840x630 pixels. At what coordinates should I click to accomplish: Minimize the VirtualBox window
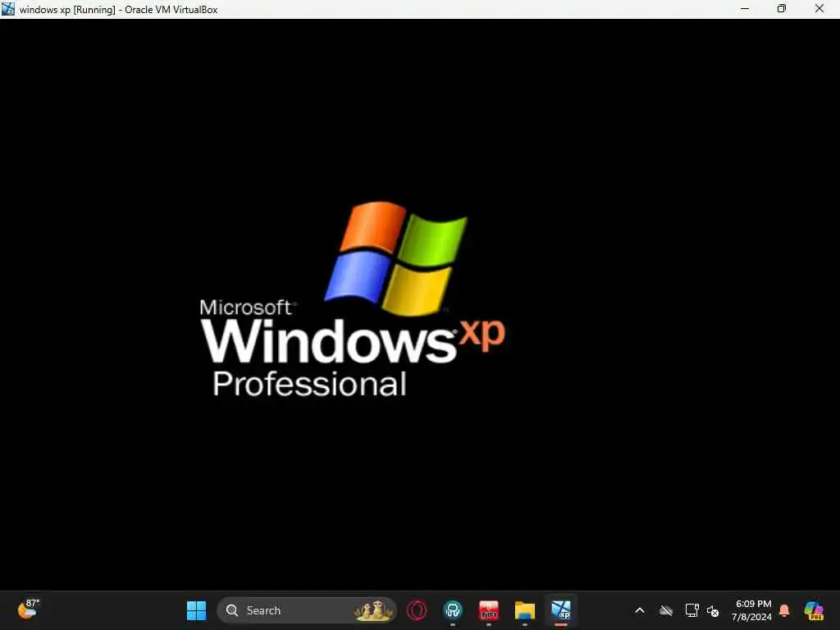[745, 8]
